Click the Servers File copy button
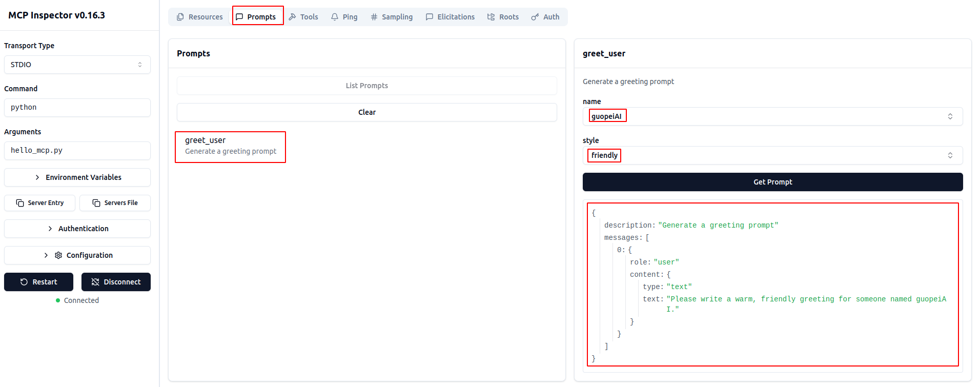This screenshot has height=387, width=980. 115,203
